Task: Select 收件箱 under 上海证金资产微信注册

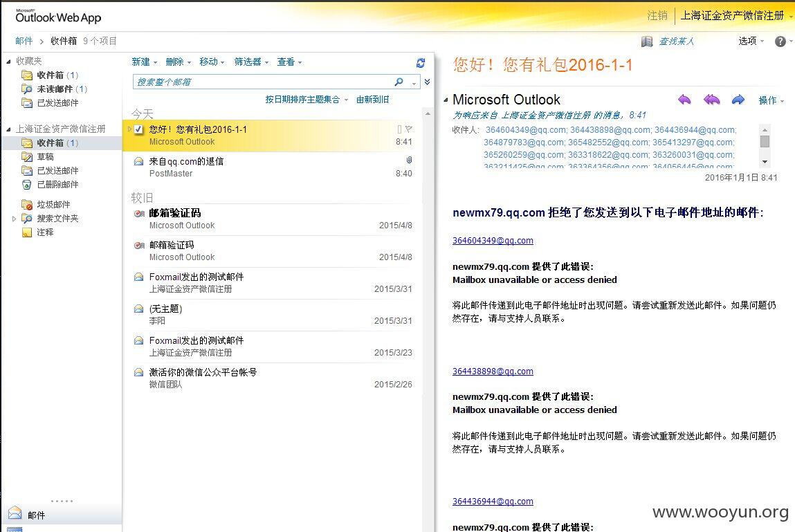Action: point(62,143)
